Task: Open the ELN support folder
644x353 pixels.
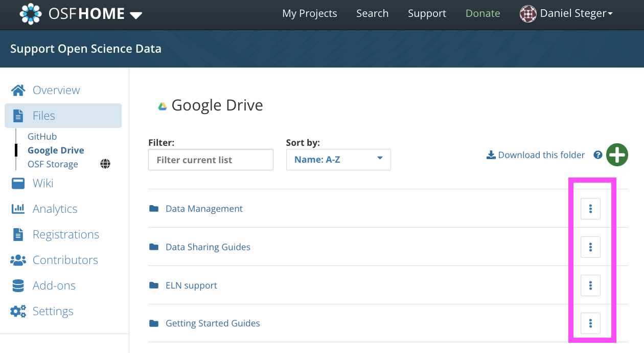Action: click(191, 285)
